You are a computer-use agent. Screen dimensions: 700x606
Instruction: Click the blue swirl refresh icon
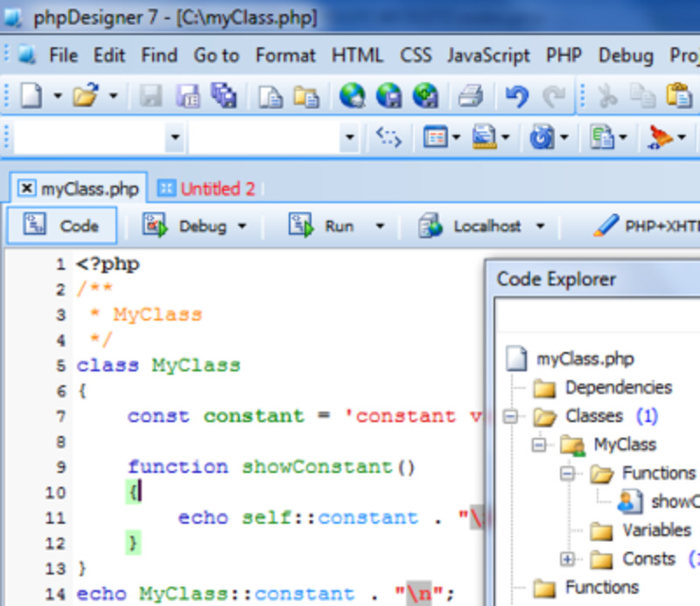pyautogui.click(x=542, y=137)
